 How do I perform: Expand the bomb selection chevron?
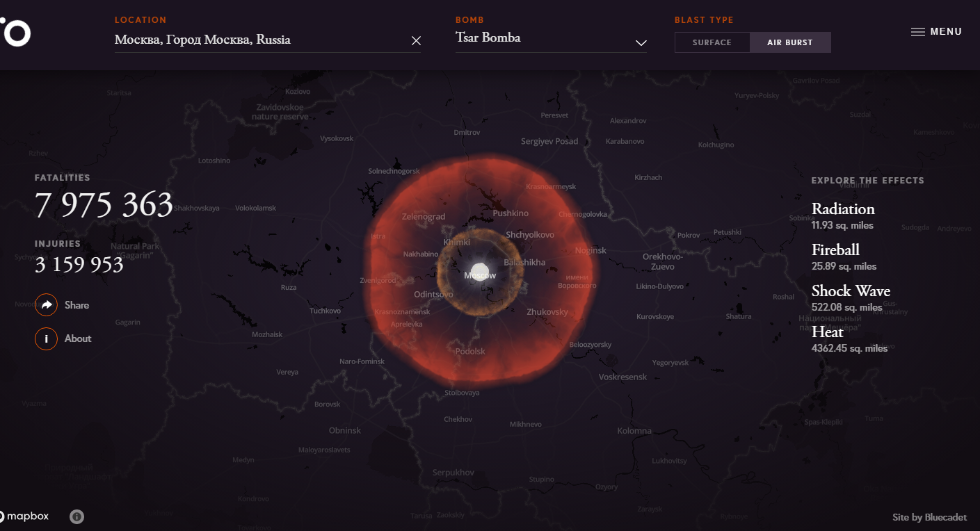click(641, 43)
